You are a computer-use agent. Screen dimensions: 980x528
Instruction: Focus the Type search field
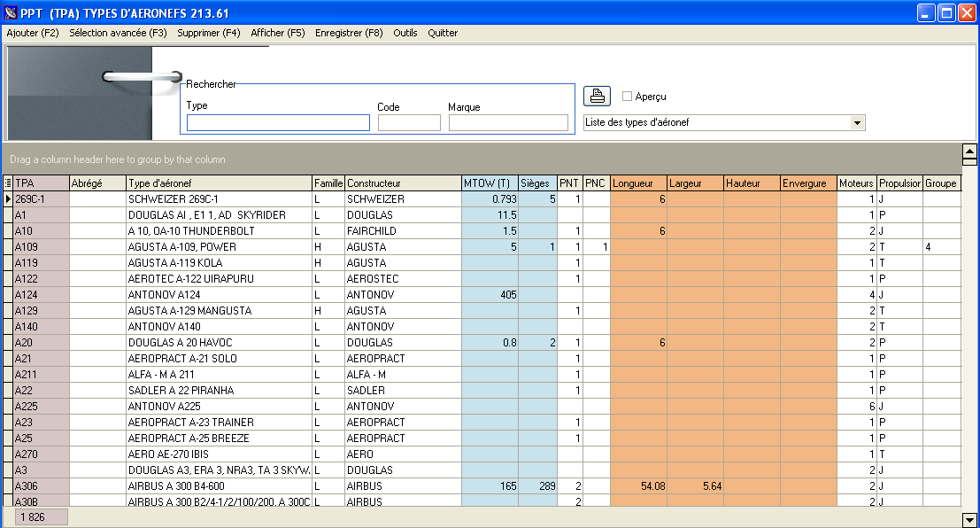coord(278,122)
